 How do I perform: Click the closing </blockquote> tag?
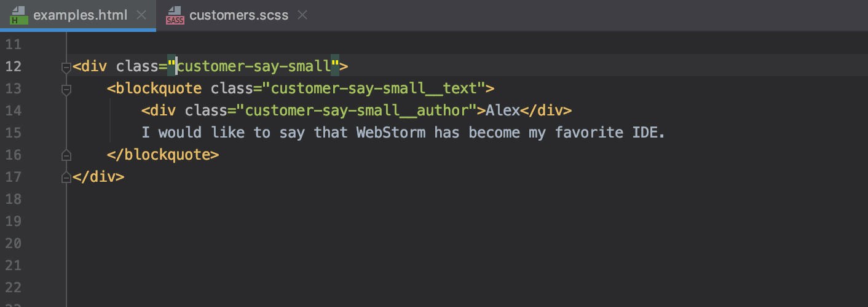coord(163,155)
